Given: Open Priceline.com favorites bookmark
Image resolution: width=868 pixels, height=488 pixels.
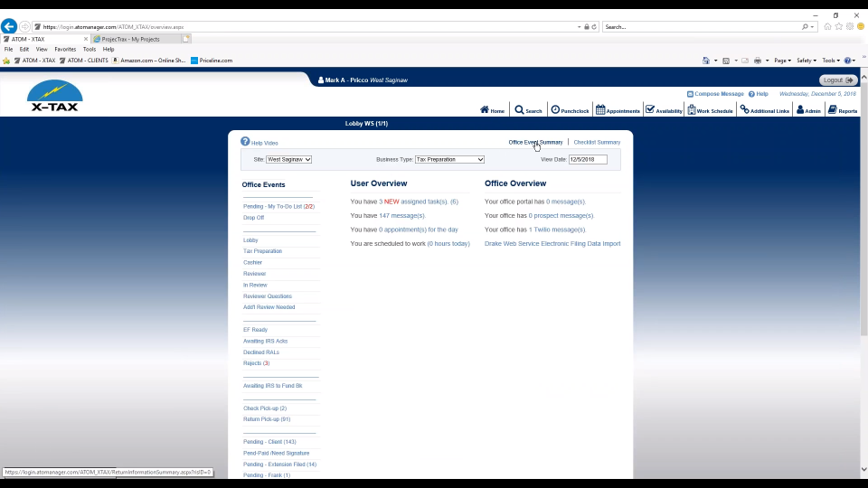Looking at the screenshot, I should pyautogui.click(x=212, y=61).
